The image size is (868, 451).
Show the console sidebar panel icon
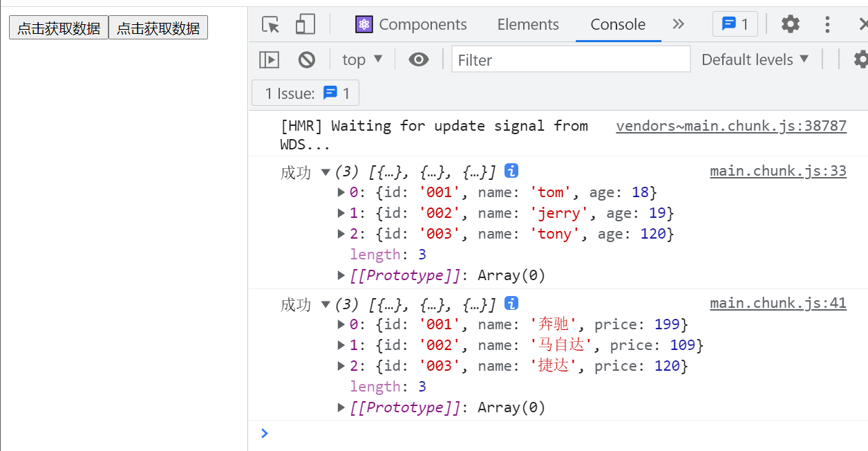pyautogui.click(x=269, y=60)
